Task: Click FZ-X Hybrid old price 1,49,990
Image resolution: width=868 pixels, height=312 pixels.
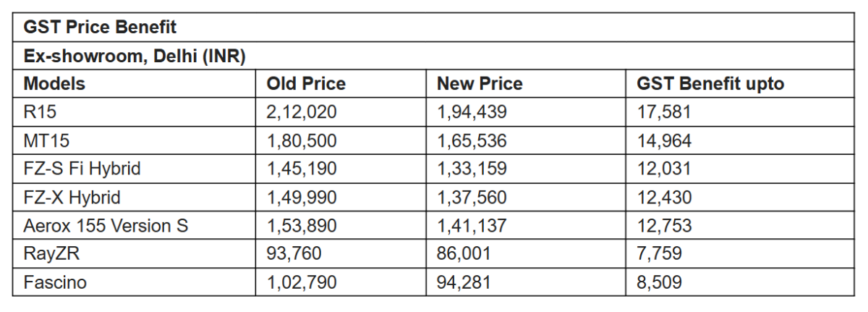Action: click(x=302, y=197)
